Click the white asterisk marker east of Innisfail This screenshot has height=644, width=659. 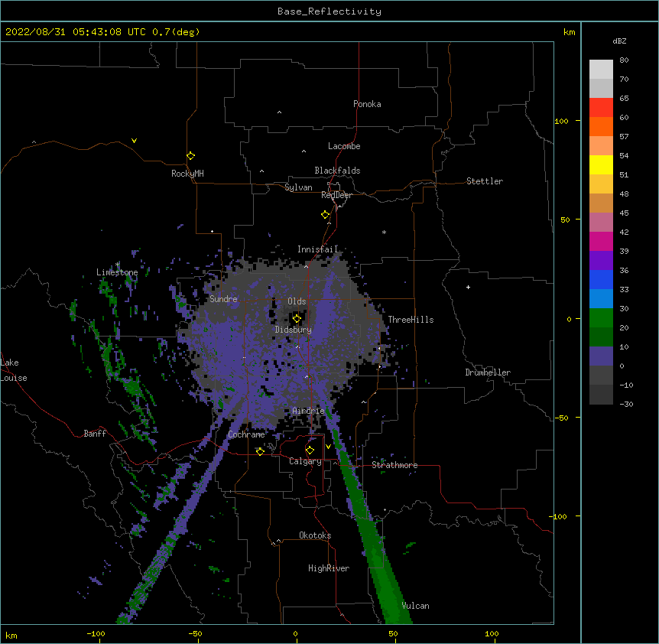click(x=384, y=232)
